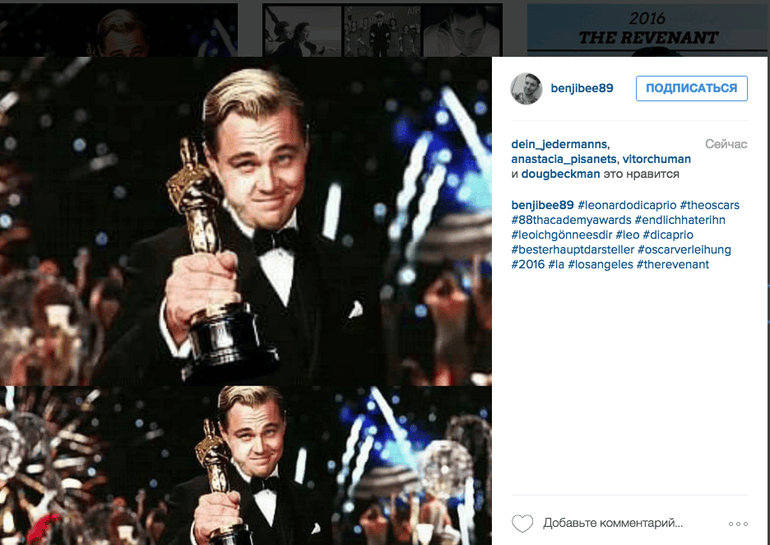Visit the anastacia_pisanets profile link
Viewport: 770px width, 545px height.
[564, 159]
